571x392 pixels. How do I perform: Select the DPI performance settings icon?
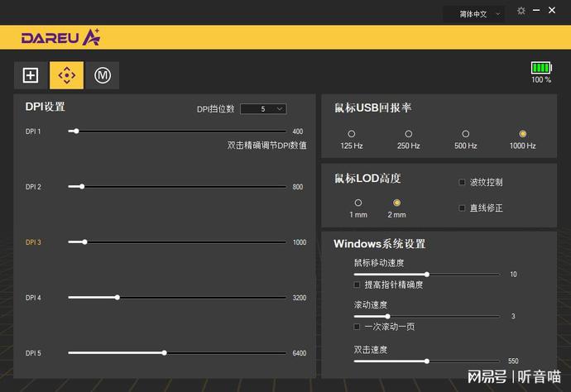(x=66, y=75)
